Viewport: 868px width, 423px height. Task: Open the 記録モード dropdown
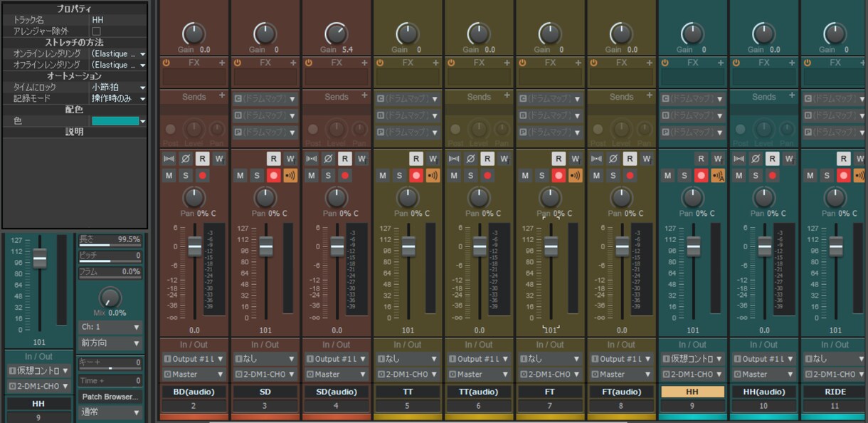coord(118,98)
